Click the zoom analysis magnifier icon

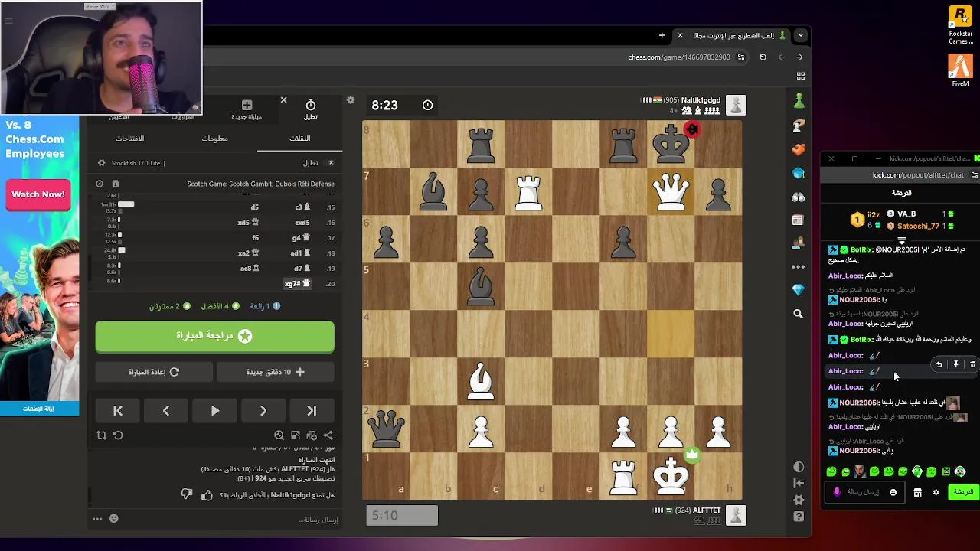coord(279,435)
